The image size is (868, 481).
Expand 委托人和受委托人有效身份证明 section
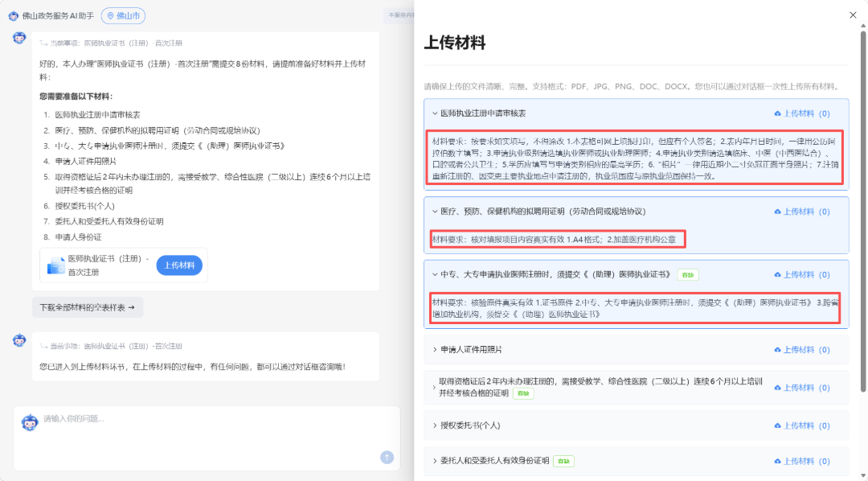click(435, 461)
